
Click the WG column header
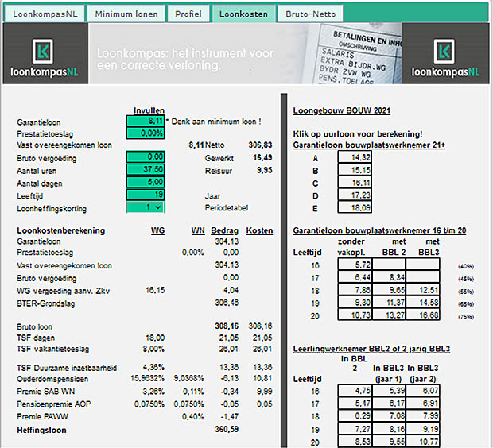157,230
